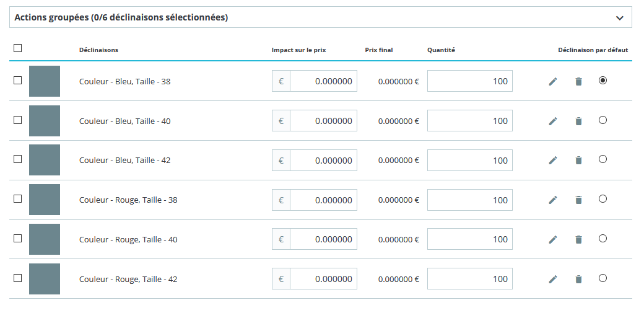Click the thumbnail image of Bleu Taille 42

[x=45, y=160]
